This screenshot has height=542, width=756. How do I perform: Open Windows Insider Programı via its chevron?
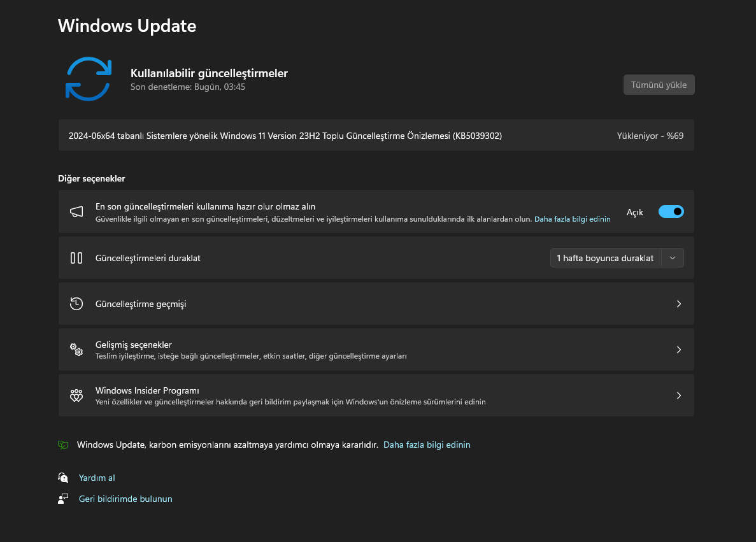pyautogui.click(x=679, y=396)
